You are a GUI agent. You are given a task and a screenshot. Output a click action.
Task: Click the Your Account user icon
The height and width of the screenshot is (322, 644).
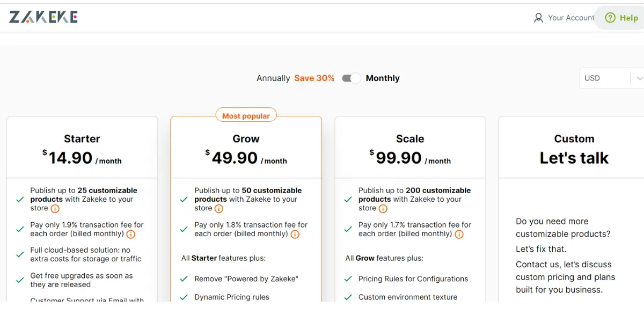(538, 18)
